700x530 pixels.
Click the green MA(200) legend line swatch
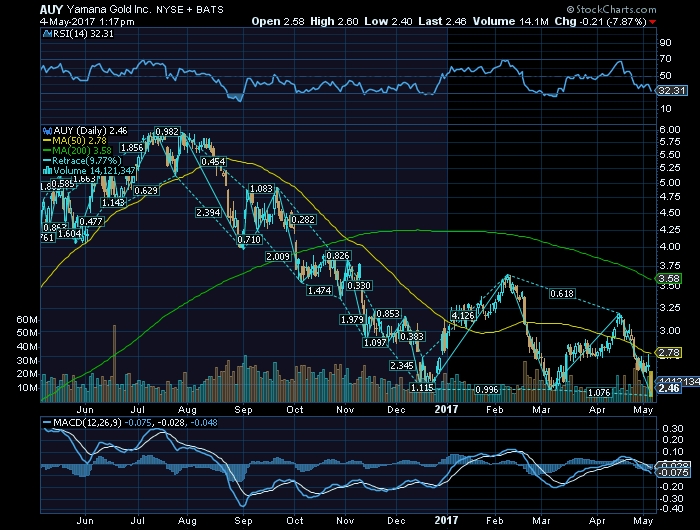coord(47,150)
